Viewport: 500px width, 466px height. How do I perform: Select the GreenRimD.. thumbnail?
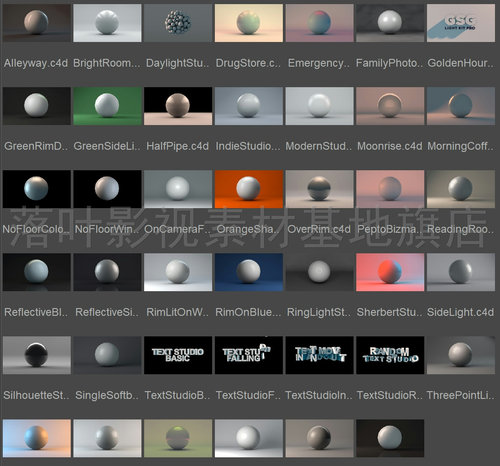click(x=37, y=106)
